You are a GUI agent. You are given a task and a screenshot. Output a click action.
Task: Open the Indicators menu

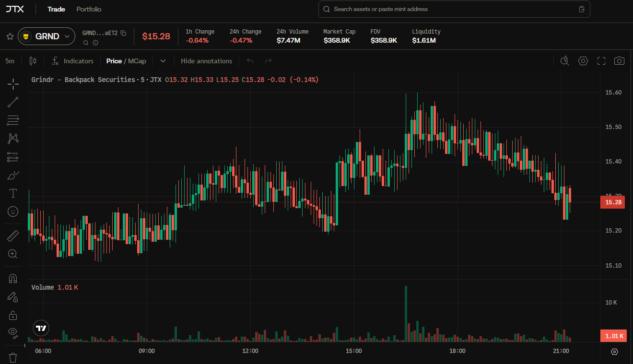click(x=72, y=61)
